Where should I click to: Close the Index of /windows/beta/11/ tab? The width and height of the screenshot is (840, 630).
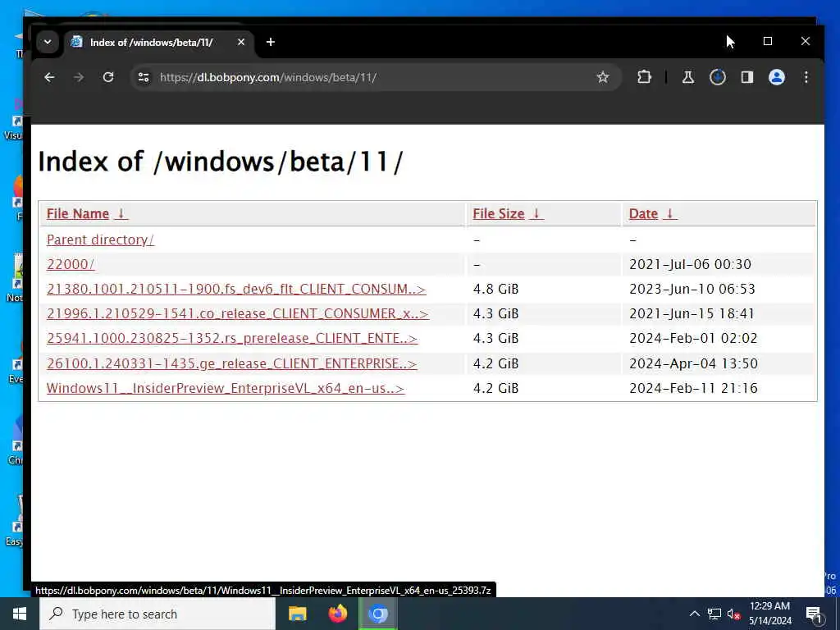tap(241, 42)
